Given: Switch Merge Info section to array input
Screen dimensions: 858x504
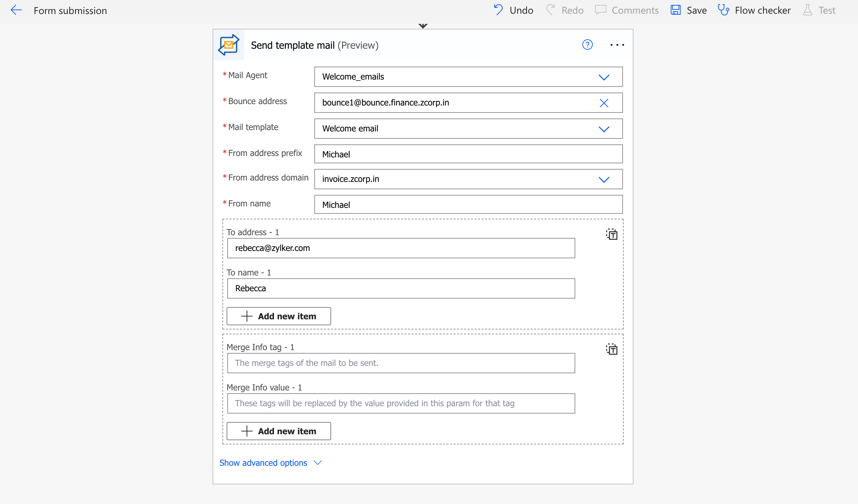Looking at the screenshot, I should [612, 349].
